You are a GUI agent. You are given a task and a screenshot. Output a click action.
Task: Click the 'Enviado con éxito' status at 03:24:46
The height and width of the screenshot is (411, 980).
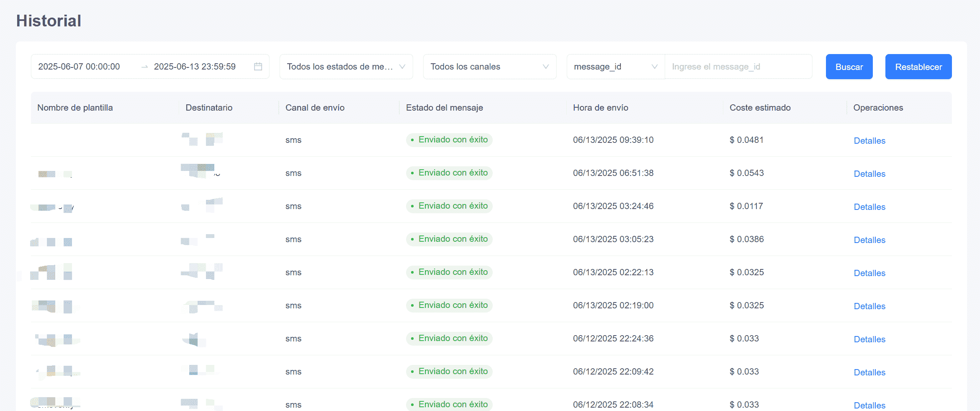[x=449, y=206]
